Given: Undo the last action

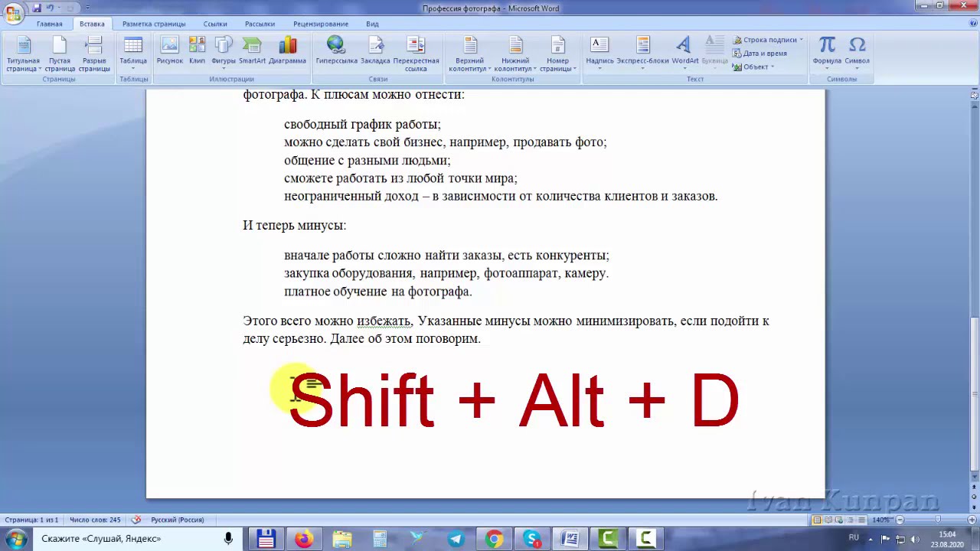Looking at the screenshot, I should [51, 8].
